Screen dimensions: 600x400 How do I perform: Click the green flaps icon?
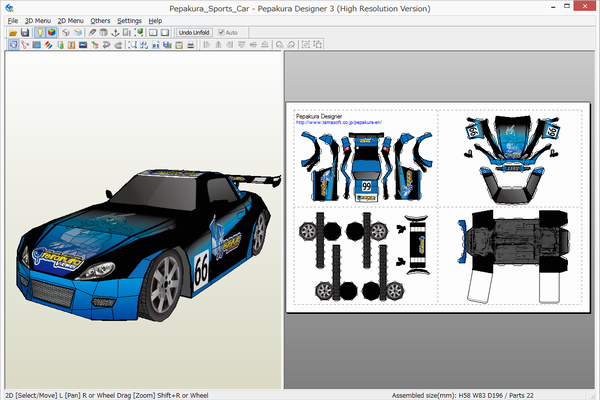click(60, 45)
